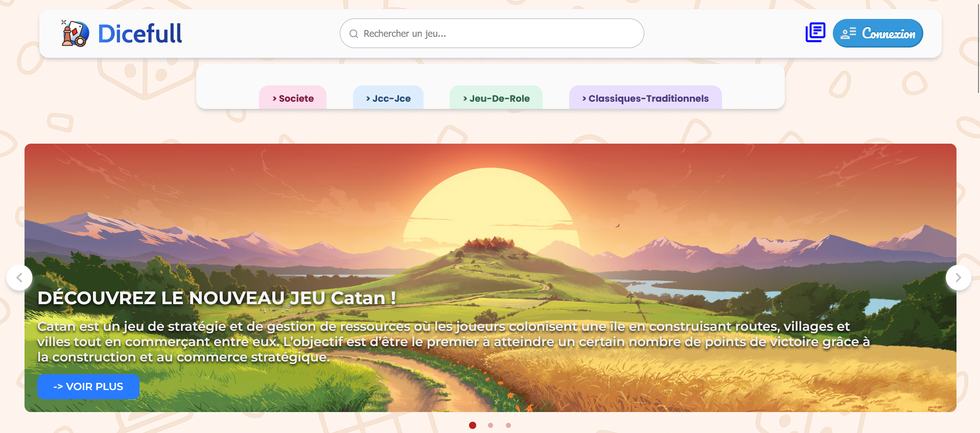The width and height of the screenshot is (980, 433).
Task: Click the Dicefull brand name text
Action: (139, 34)
